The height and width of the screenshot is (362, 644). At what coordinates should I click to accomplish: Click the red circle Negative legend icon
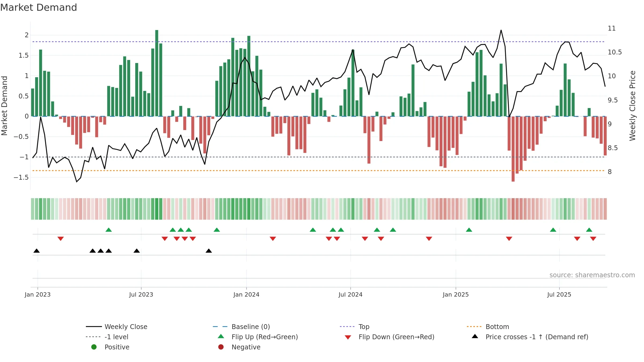(221, 347)
